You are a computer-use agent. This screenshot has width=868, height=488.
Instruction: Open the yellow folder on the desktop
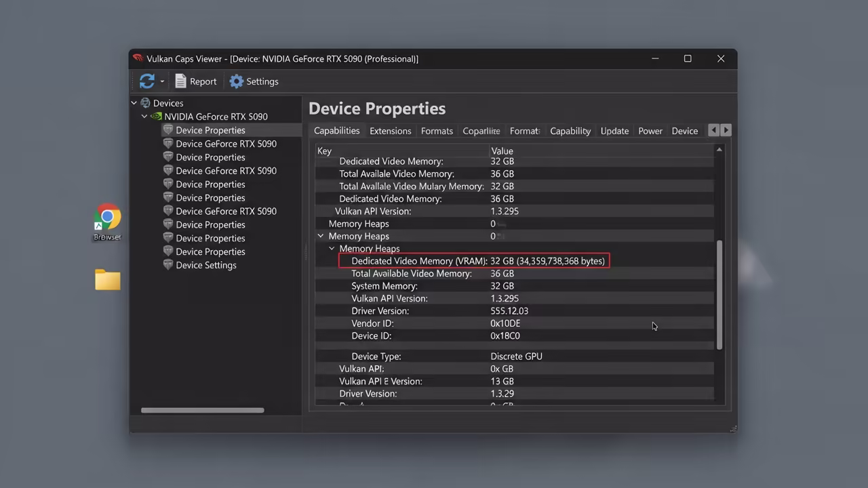pos(107,280)
